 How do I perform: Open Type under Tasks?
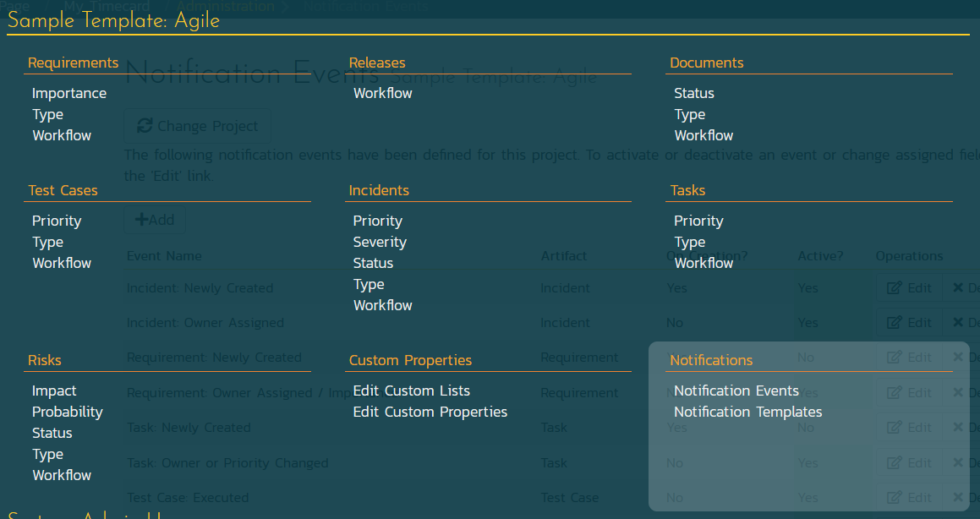689,242
